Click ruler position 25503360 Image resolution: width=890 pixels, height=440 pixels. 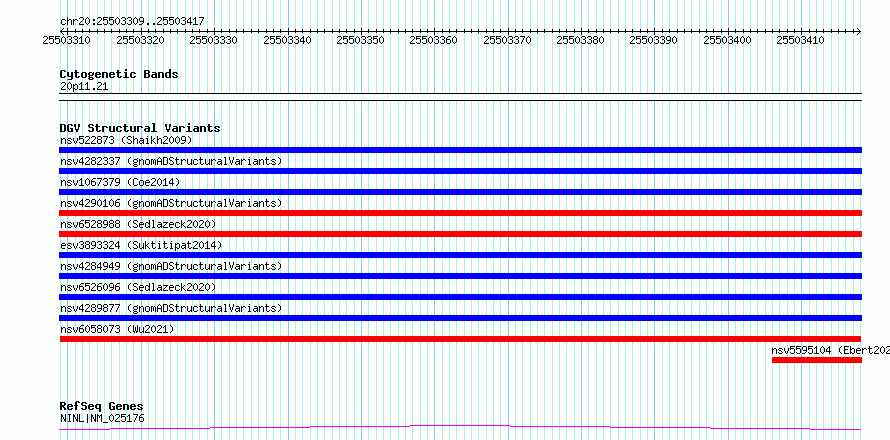click(434, 40)
